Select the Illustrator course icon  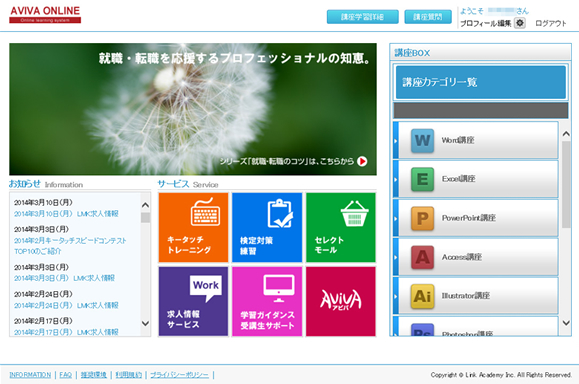[422, 296]
